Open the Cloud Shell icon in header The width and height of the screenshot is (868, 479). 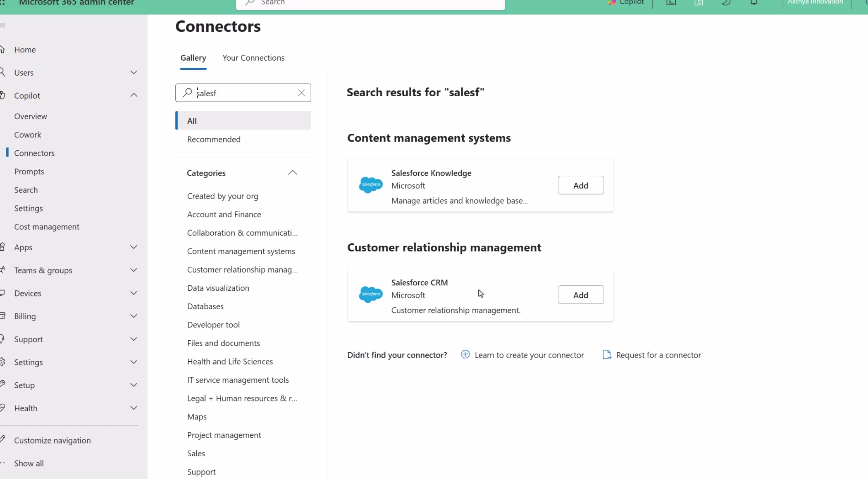[671, 2]
